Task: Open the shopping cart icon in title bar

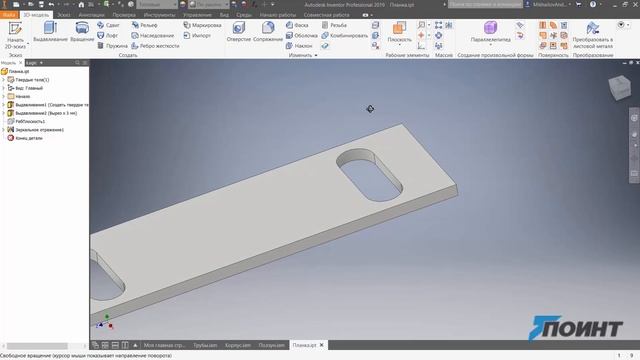Action: click(578, 4)
